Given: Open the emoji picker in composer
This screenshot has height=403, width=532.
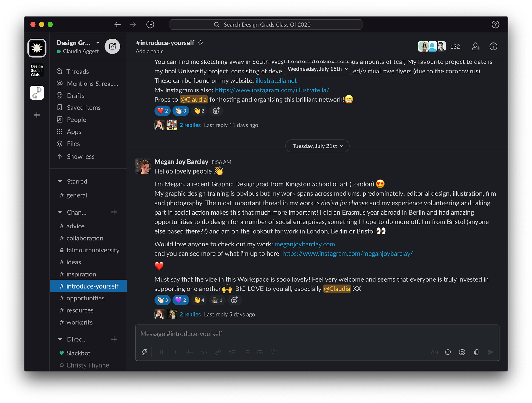Looking at the screenshot, I should click(x=462, y=352).
